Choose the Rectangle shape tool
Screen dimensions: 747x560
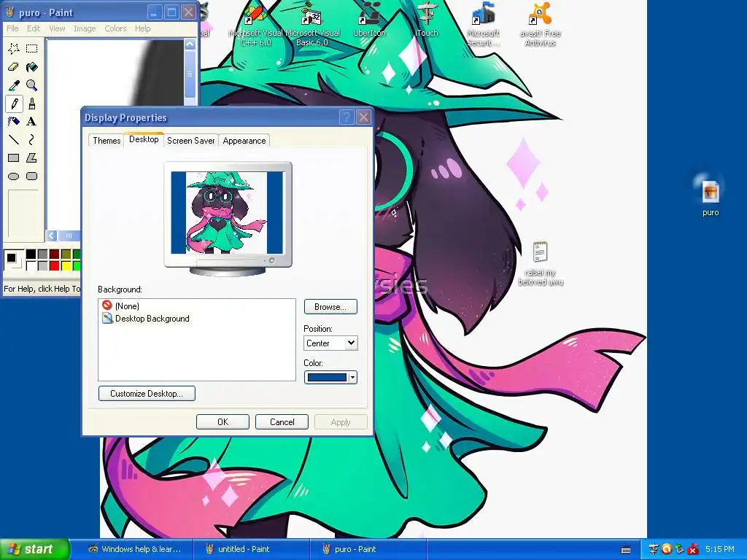pos(14,157)
